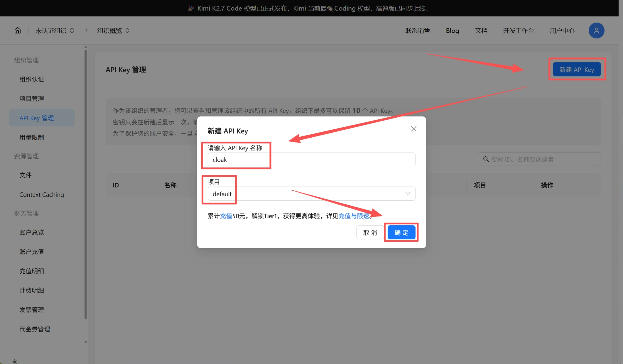The width and height of the screenshot is (623, 364).
Task: Click the 新建 API Key button
Action: coord(577,70)
